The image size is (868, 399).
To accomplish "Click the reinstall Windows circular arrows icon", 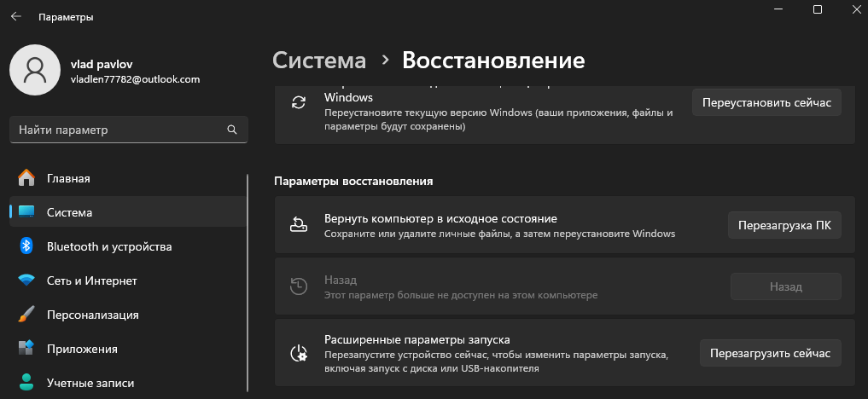I will (x=299, y=103).
